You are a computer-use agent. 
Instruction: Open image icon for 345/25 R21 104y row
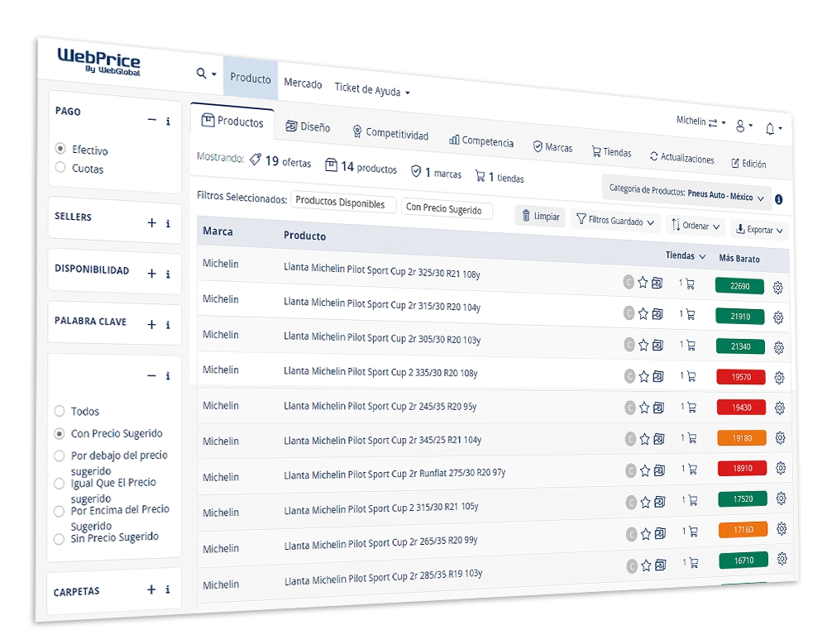[659, 439]
